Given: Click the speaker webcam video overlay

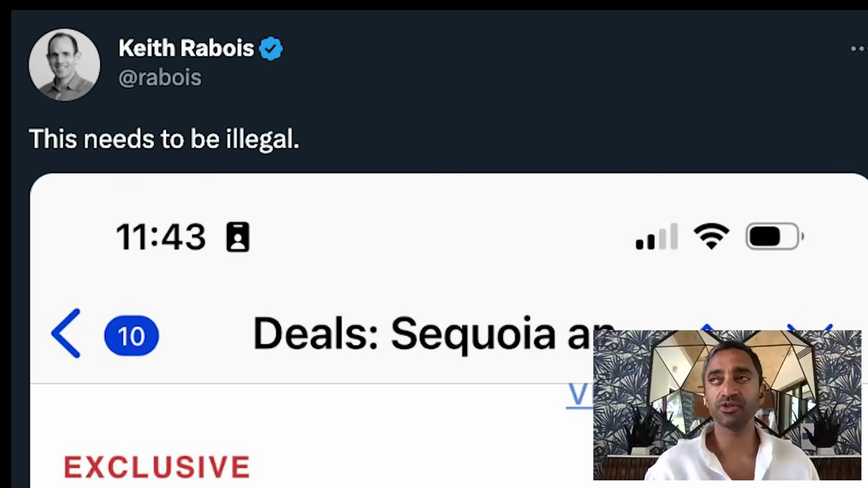Looking at the screenshot, I should point(727,405).
